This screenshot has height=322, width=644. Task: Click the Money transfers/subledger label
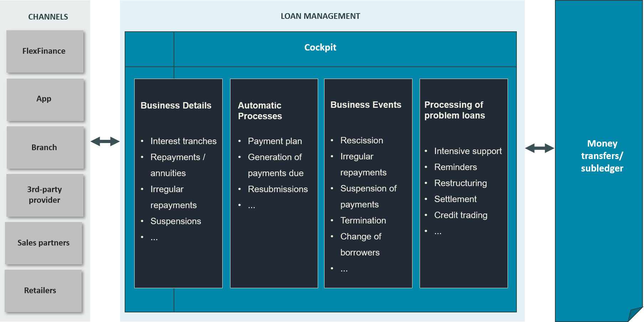tap(602, 156)
